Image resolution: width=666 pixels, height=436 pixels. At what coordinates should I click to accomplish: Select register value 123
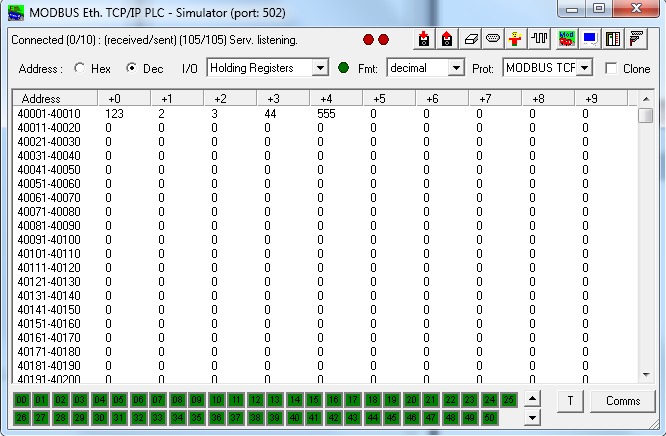114,113
